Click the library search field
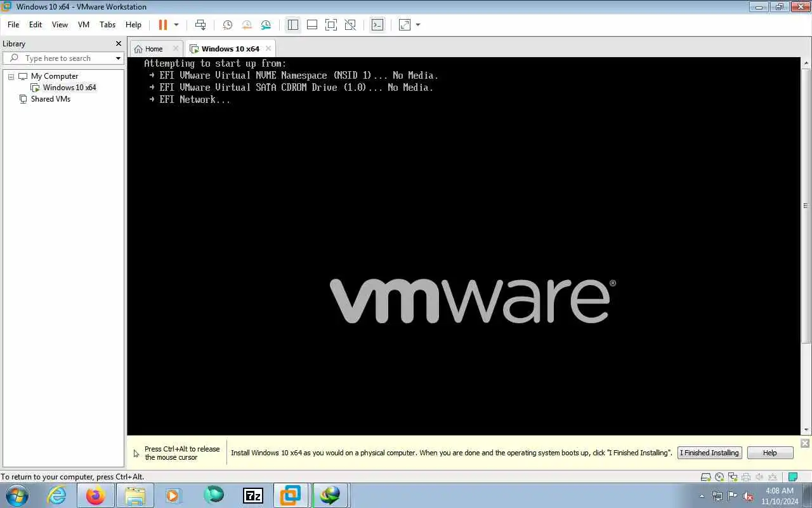812x508 pixels. point(62,58)
